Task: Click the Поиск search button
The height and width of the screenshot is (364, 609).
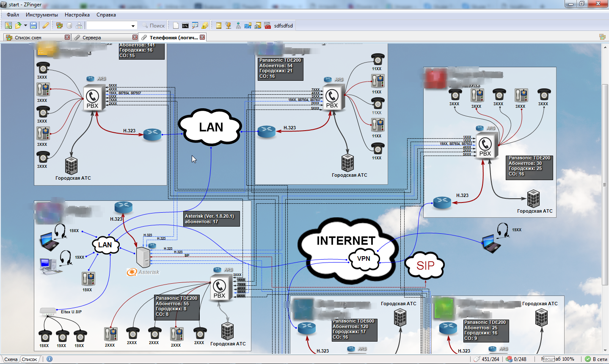Action: tap(154, 26)
